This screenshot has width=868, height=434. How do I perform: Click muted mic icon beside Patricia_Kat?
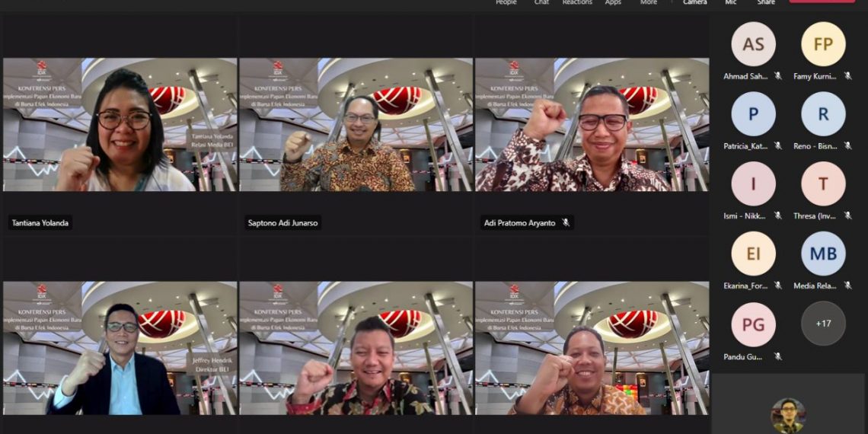pyautogui.click(x=777, y=145)
